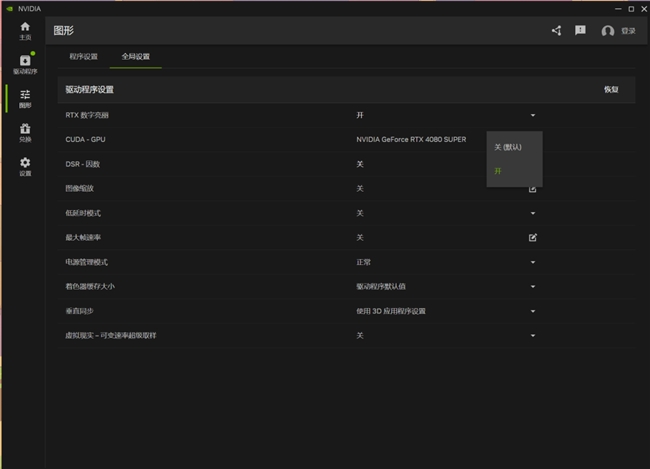Screen dimensions: 650x469
Task: Click the user avatar icon
Action: (607, 31)
